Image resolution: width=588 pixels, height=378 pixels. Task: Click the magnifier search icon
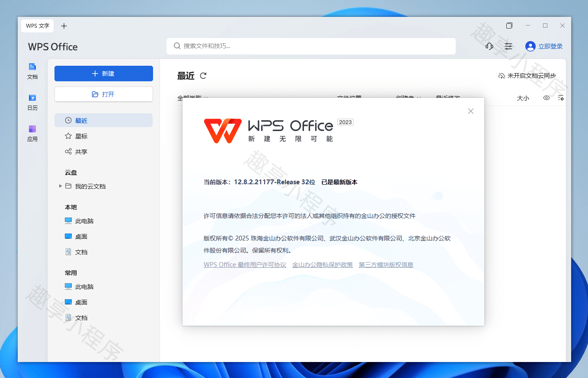tap(177, 46)
